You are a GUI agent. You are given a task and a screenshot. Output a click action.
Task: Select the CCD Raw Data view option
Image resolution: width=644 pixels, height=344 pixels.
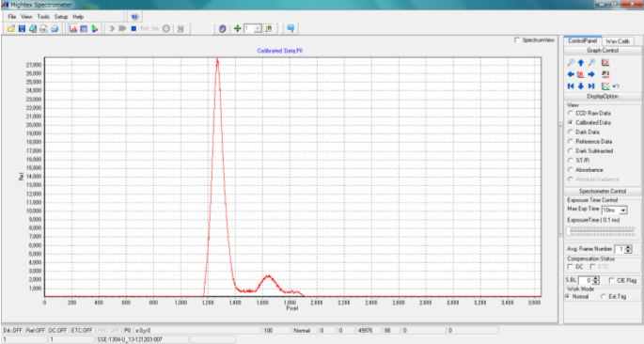click(x=589, y=113)
